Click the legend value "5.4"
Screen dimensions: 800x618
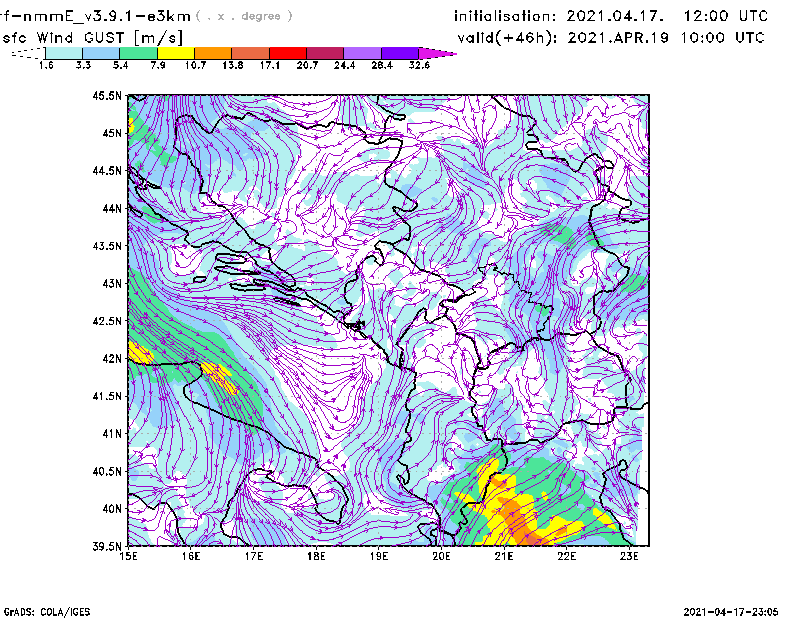point(120,65)
